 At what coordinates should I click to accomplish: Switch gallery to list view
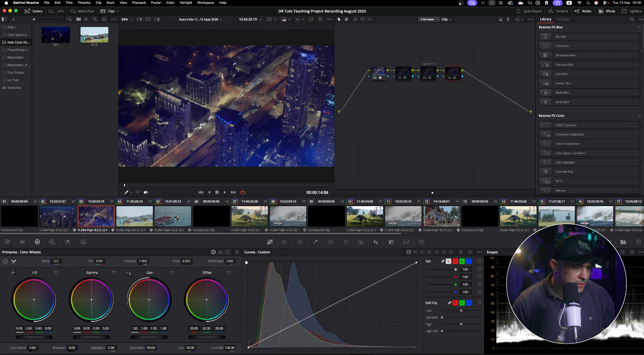tap(87, 19)
